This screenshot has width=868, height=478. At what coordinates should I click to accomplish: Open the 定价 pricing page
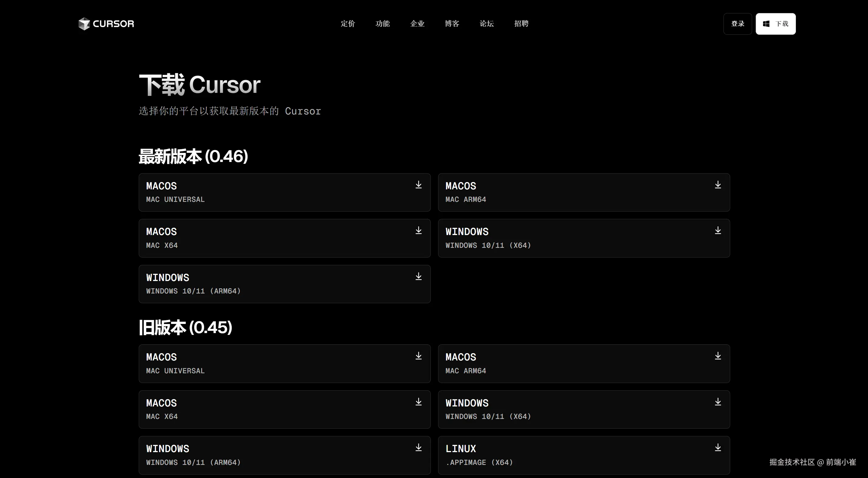(348, 24)
